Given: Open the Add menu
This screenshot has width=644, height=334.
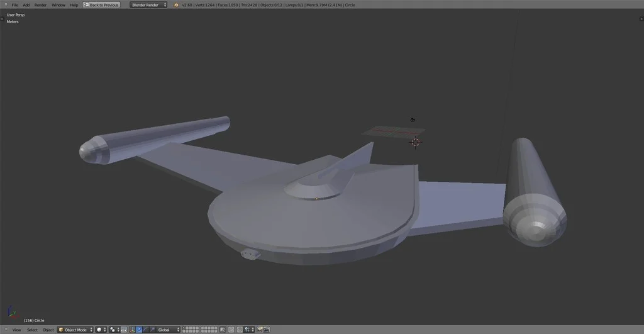Looking at the screenshot, I should pyautogui.click(x=26, y=5).
